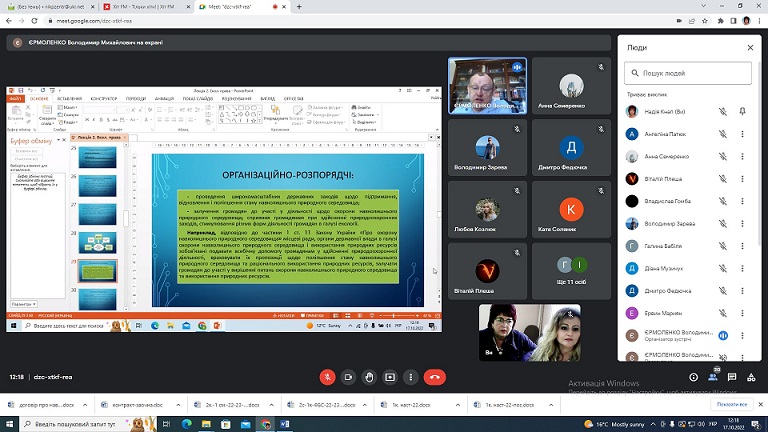
Task: Click muted mic icon for Ангеліна Патюк
Action: [722, 134]
